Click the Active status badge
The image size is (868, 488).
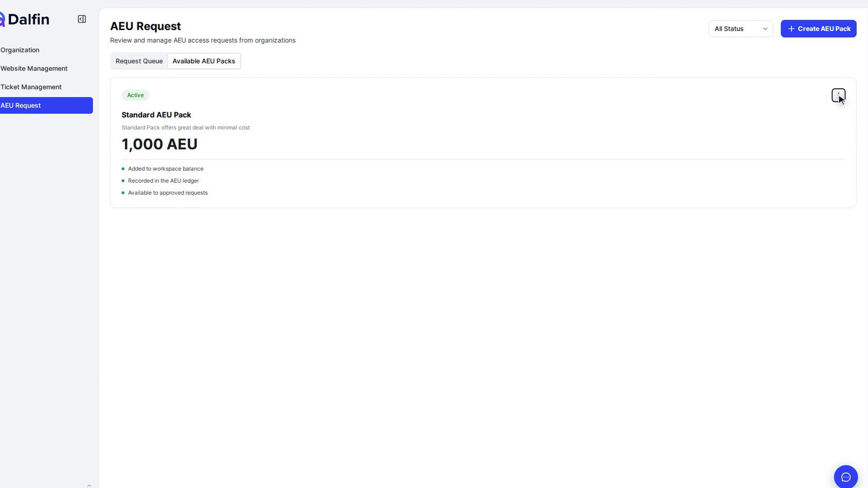(135, 95)
